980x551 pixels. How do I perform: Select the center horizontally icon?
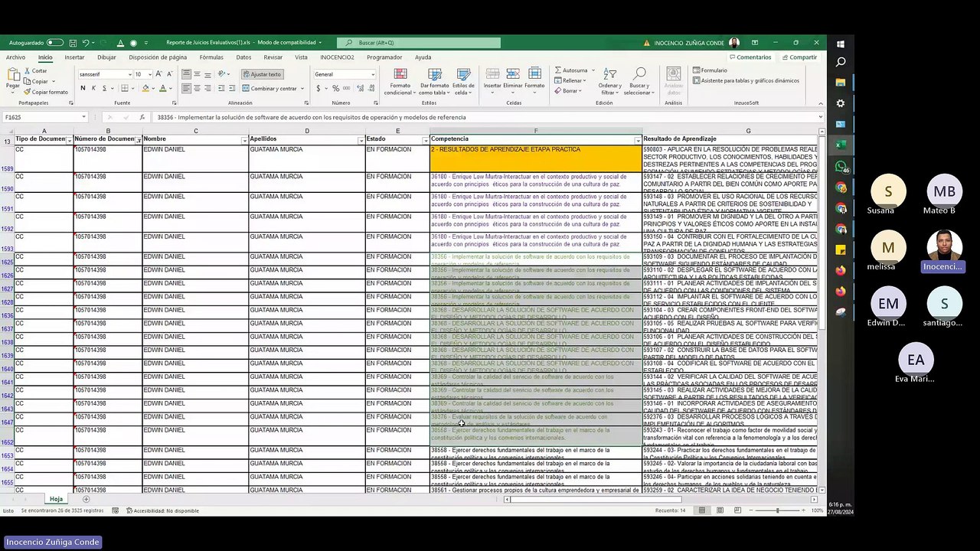[197, 88]
